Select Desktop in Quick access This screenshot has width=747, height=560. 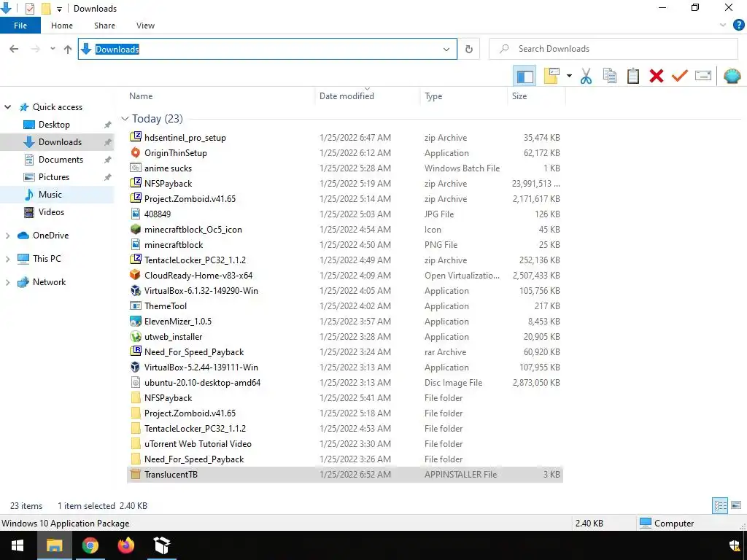coord(54,124)
